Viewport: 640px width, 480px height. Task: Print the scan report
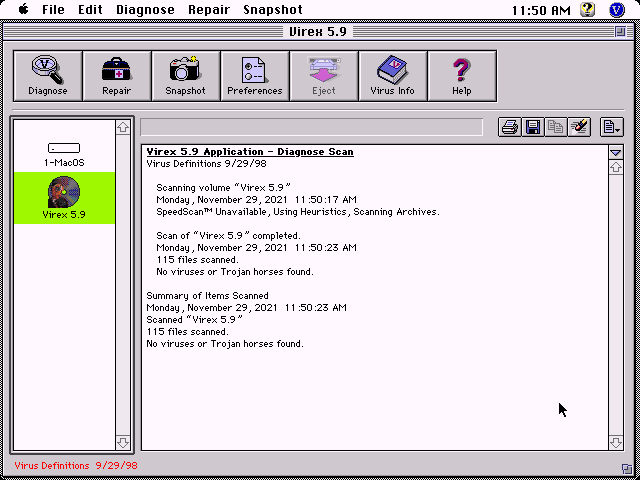click(x=510, y=127)
